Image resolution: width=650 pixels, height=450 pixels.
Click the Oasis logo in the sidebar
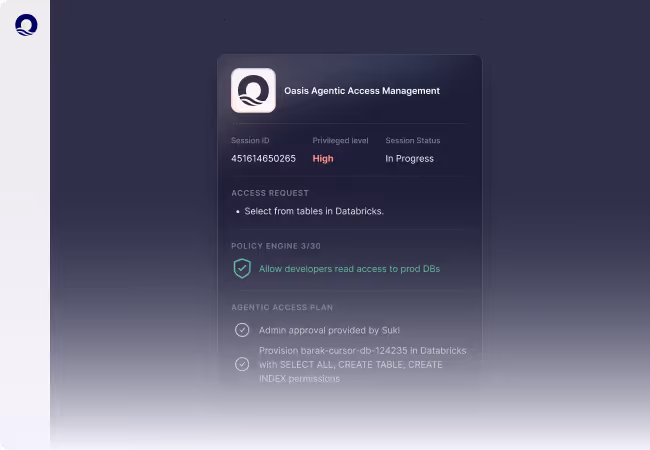pyautogui.click(x=26, y=25)
